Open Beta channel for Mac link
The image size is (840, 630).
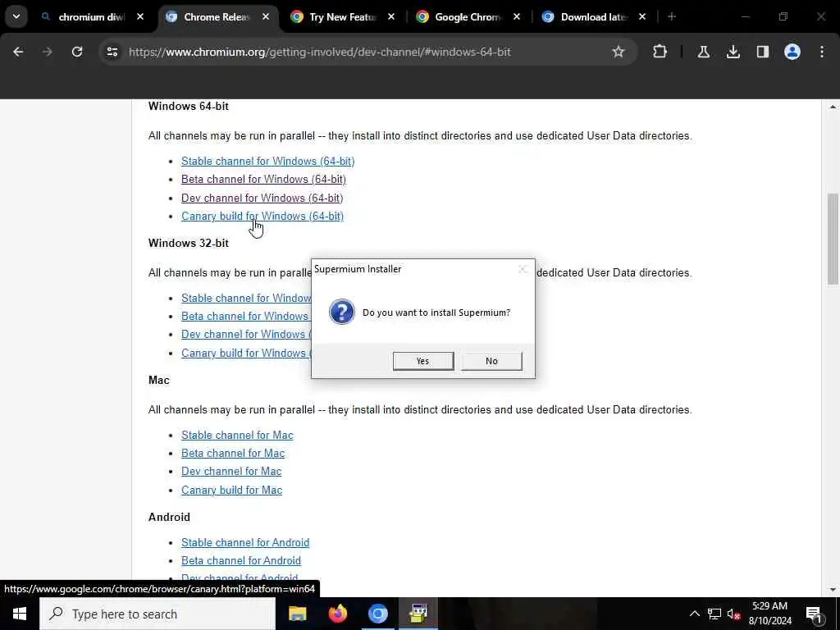(233, 453)
